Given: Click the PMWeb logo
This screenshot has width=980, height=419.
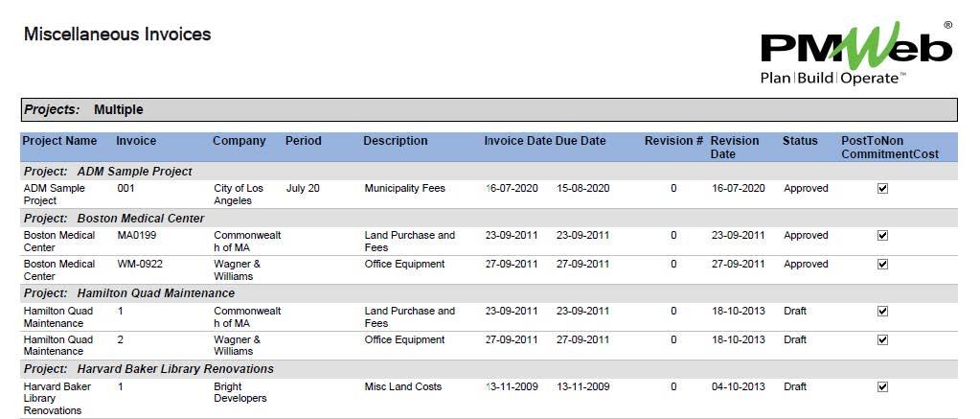Looking at the screenshot, I should click(x=855, y=53).
